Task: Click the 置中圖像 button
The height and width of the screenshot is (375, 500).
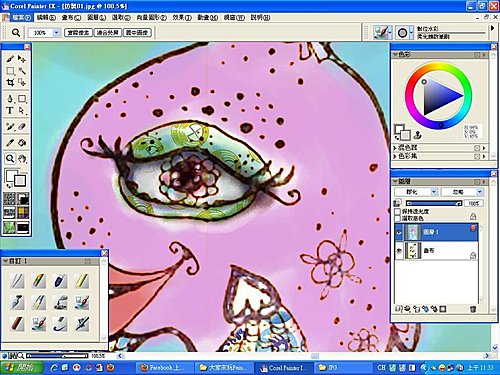Action: (137, 32)
